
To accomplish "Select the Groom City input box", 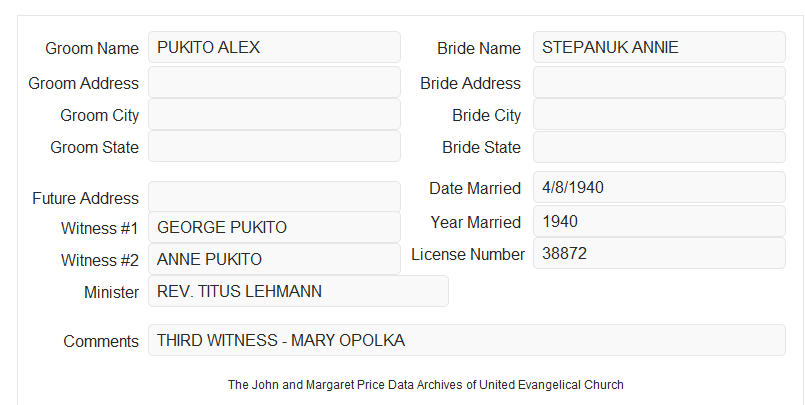I will tap(274, 114).
